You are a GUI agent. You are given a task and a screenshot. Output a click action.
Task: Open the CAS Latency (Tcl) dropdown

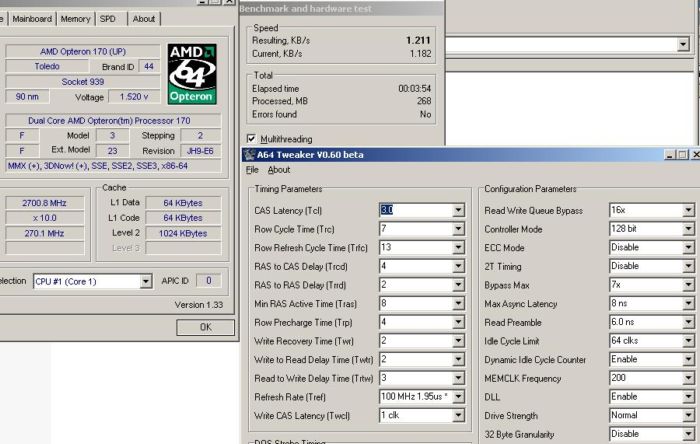pyautogui.click(x=458, y=210)
